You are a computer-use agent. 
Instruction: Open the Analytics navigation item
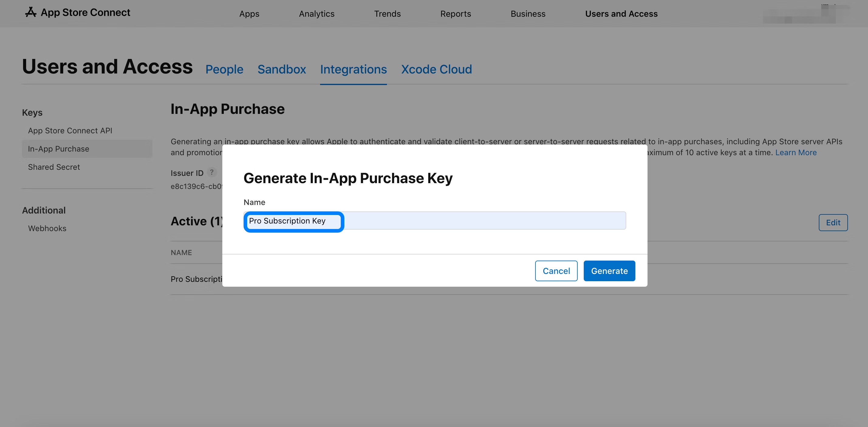316,14
